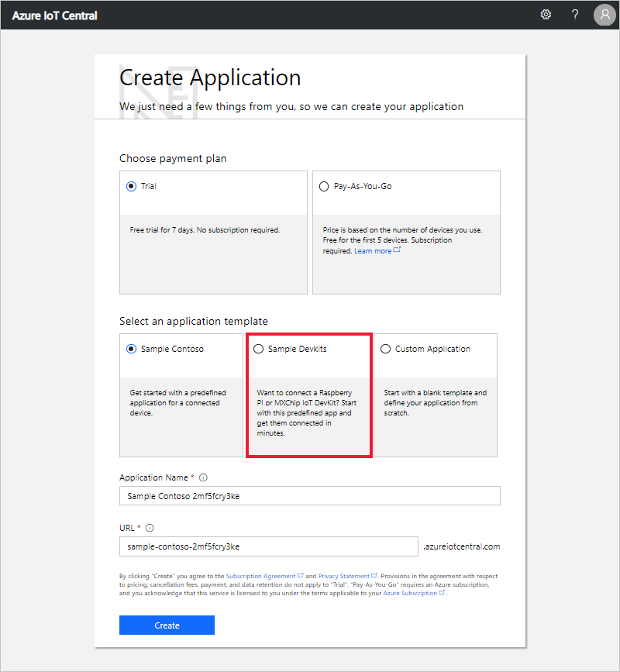Click the Azure IoT Central title in the header

coord(53,14)
